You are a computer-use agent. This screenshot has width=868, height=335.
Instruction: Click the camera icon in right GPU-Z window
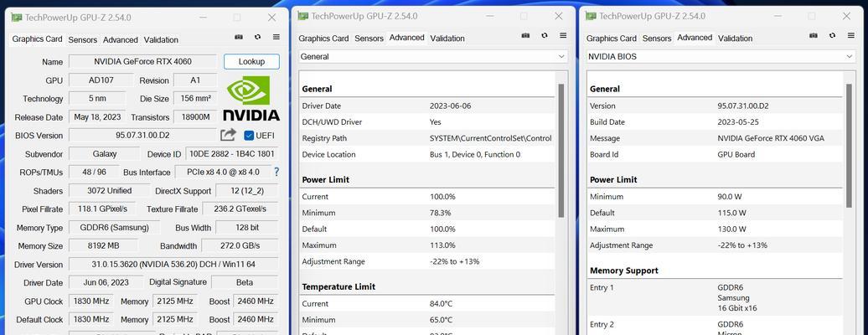click(x=814, y=35)
